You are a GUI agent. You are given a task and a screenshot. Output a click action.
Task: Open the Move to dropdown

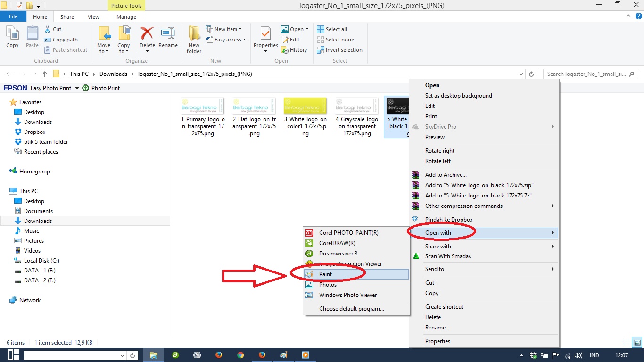(x=104, y=49)
